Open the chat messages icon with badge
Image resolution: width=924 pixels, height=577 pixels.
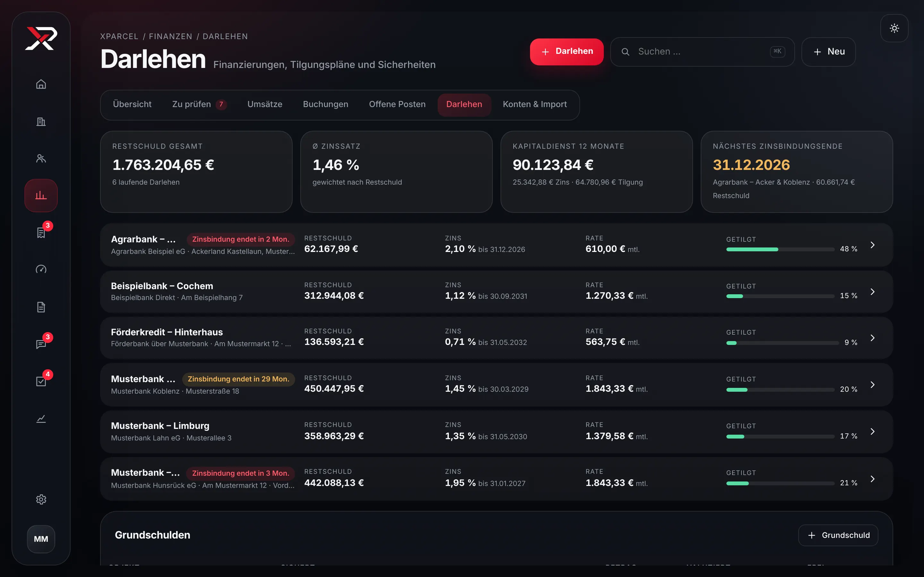pos(41,344)
